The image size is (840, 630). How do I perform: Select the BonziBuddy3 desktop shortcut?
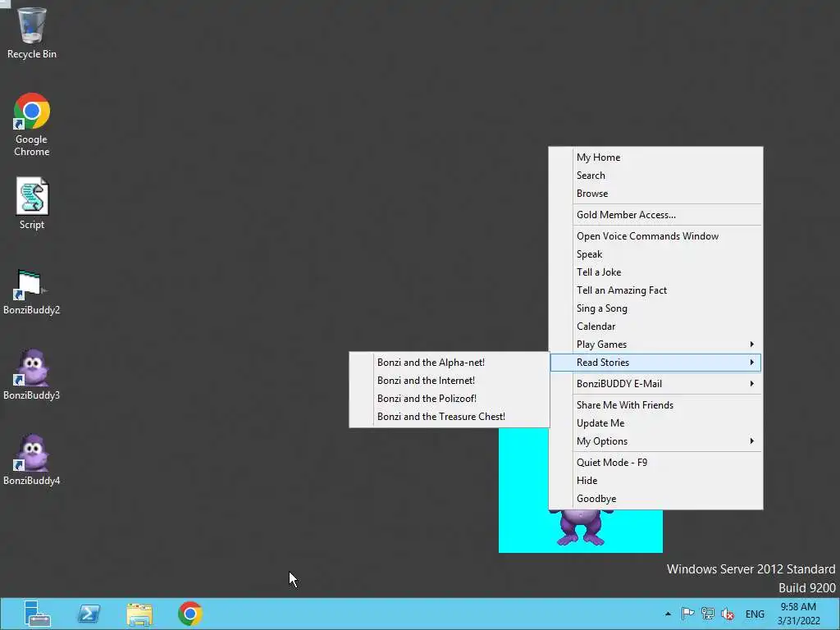(32, 375)
